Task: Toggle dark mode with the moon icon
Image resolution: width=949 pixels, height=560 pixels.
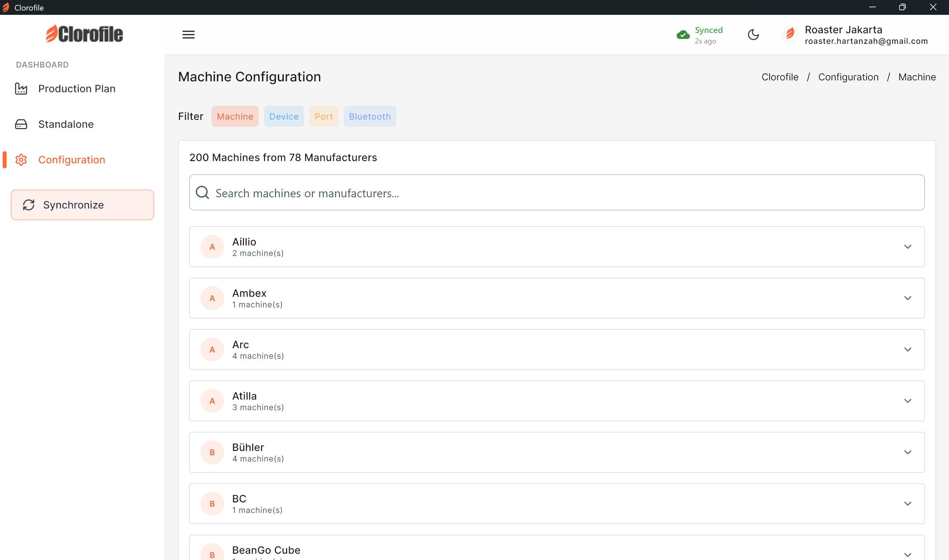Action: pos(754,35)
